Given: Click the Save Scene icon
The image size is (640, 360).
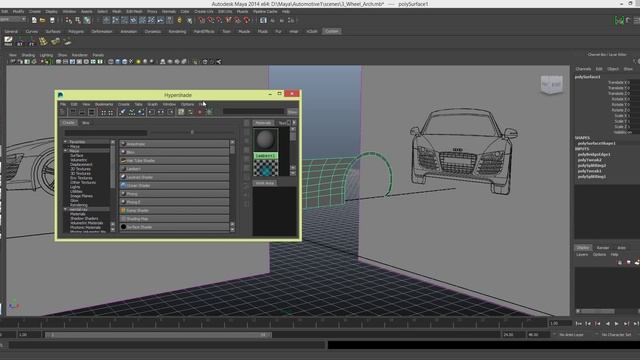Looking at the screenshot, I should [52, 20].
